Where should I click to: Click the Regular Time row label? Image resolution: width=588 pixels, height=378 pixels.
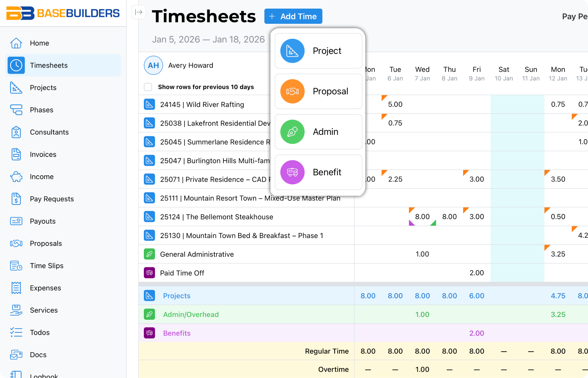[x=327, y=351]
